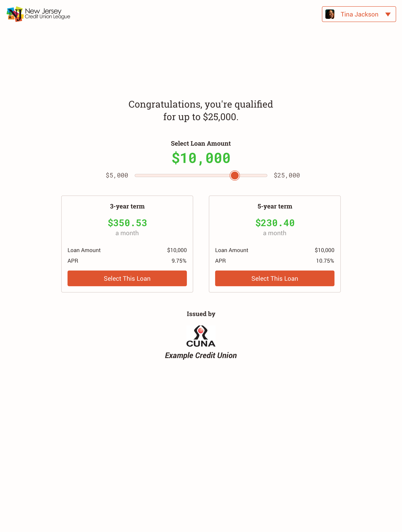Select the 5-year term loan
This screenshot has height=532, width=402.
click(x=275, y=278)
